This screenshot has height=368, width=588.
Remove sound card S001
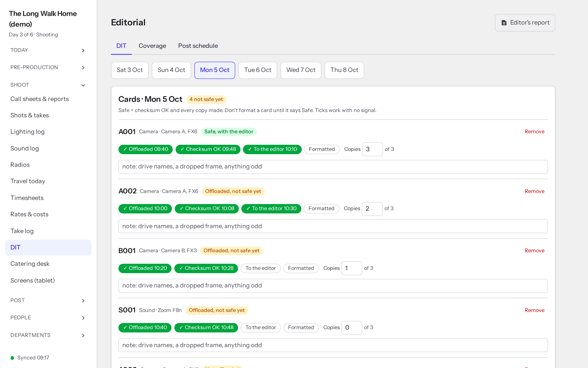click(535, 310)
